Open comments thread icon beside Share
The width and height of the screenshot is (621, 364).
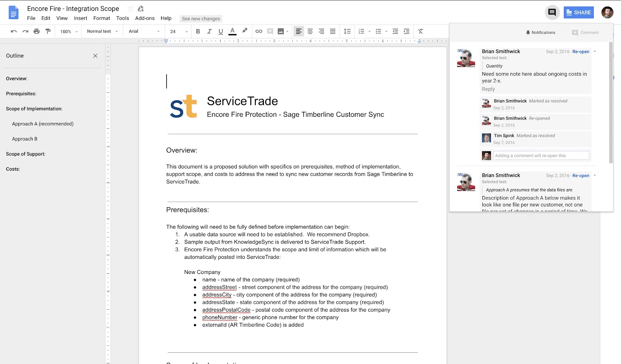pos(552,12)
